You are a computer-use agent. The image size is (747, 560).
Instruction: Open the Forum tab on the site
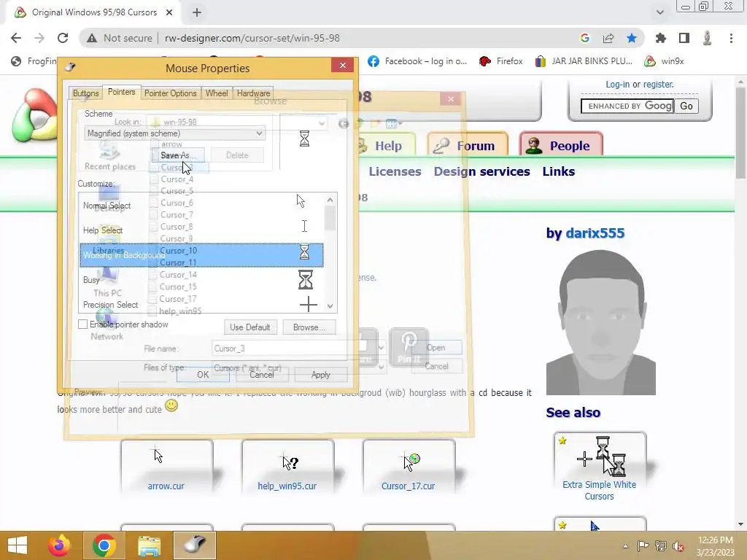tap(468, 145)
